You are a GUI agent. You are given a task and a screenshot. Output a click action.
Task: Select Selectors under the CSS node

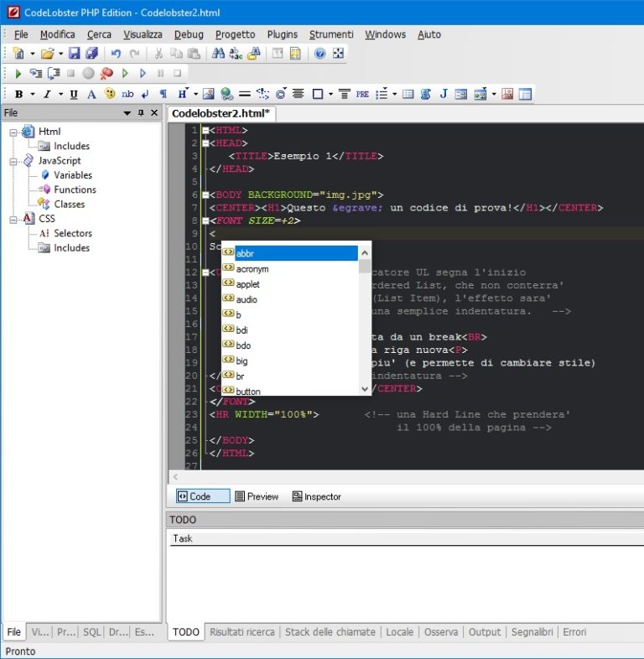point(73,233)
